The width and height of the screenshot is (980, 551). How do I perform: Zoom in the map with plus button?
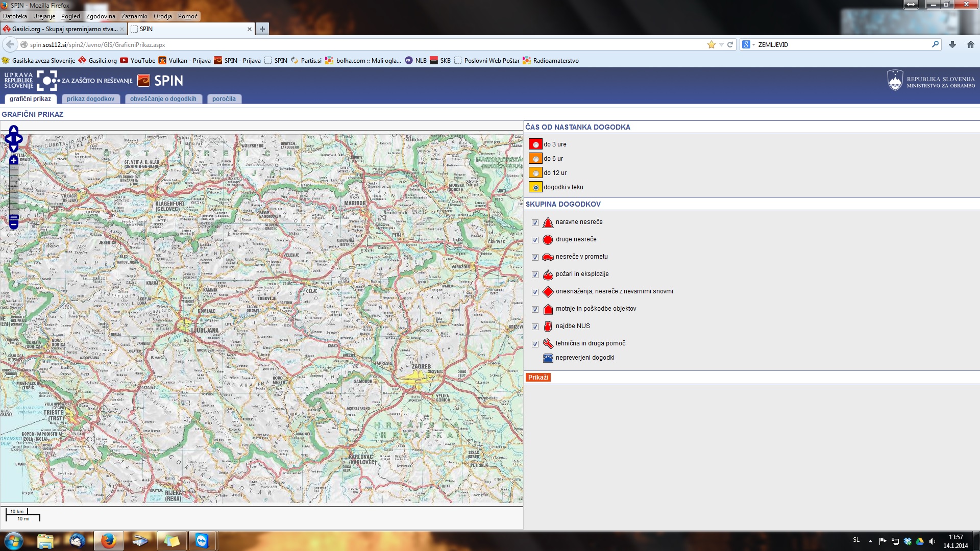click(14, 161)
